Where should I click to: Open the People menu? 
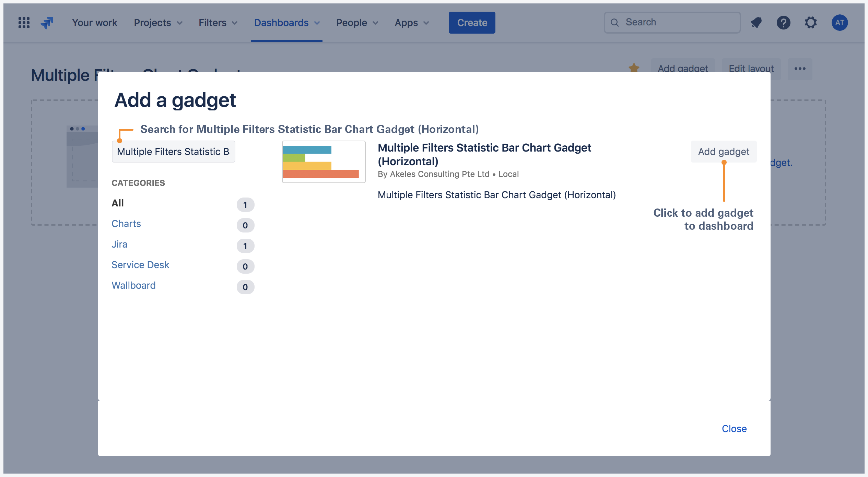coord(356,23)
